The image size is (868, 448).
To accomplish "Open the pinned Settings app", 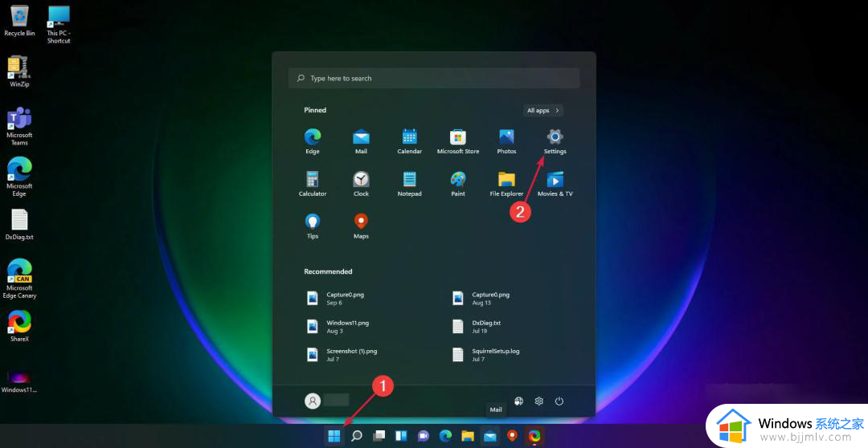I will [x=555, y=141].
